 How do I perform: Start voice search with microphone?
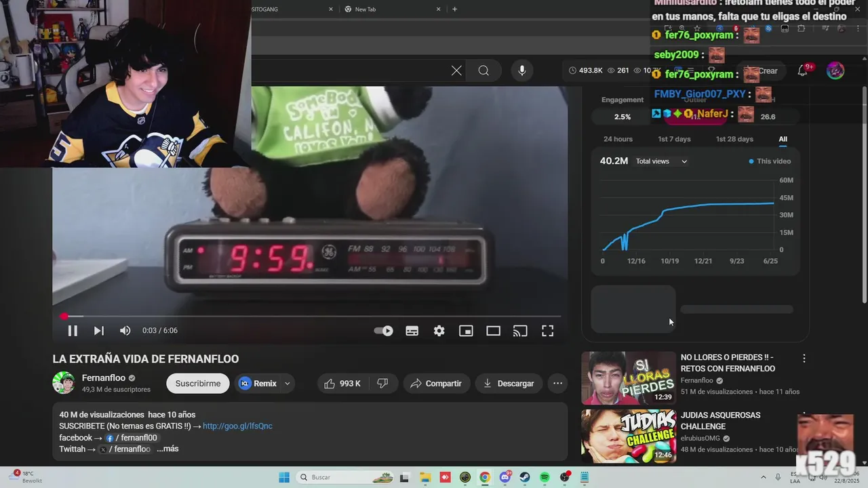[x=521, y=70]
